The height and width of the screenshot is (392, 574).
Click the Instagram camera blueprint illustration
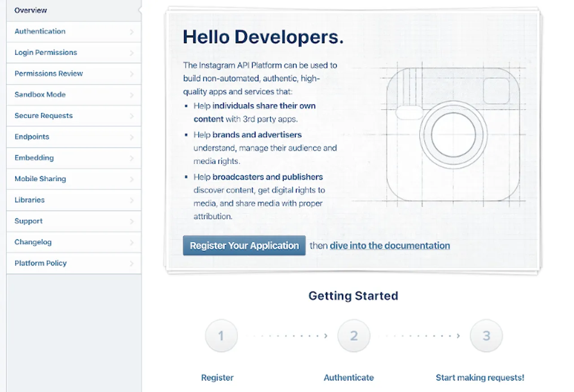tap(452, 135)
